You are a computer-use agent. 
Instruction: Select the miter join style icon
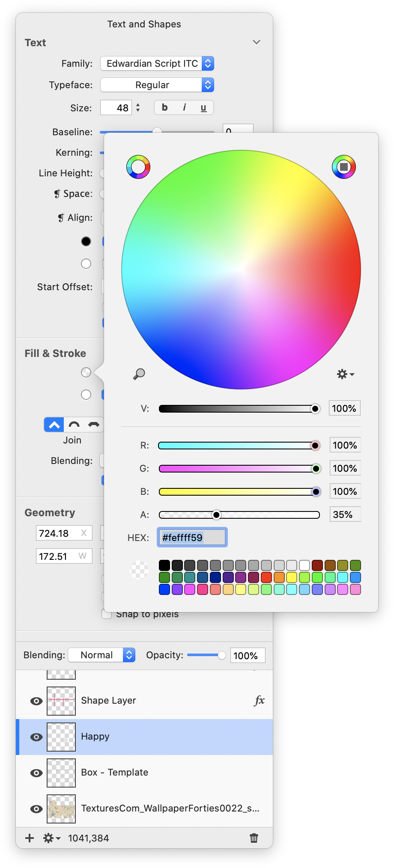(54, 425)
